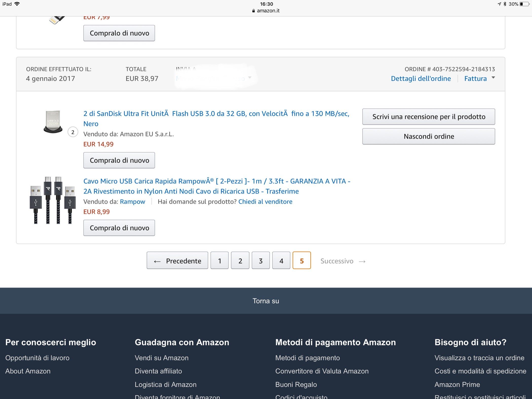Go to Precedente page

coord(177,260)
